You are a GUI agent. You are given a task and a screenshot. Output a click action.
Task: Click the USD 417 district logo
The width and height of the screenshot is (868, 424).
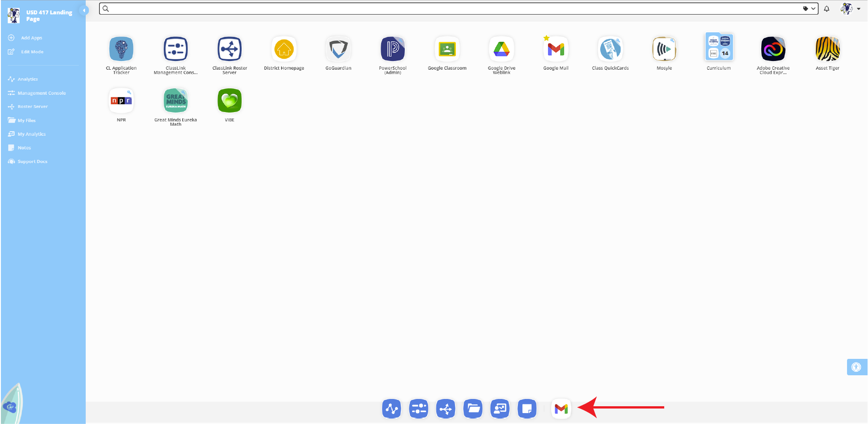pyautogui.click(x=14, y=15)
